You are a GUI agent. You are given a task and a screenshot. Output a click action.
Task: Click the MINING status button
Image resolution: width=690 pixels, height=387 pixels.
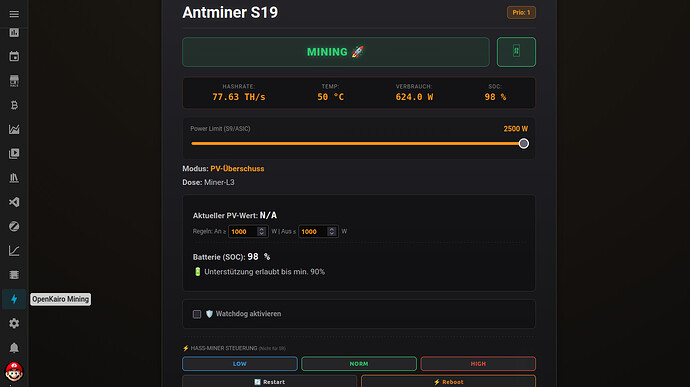pos(336,52)
